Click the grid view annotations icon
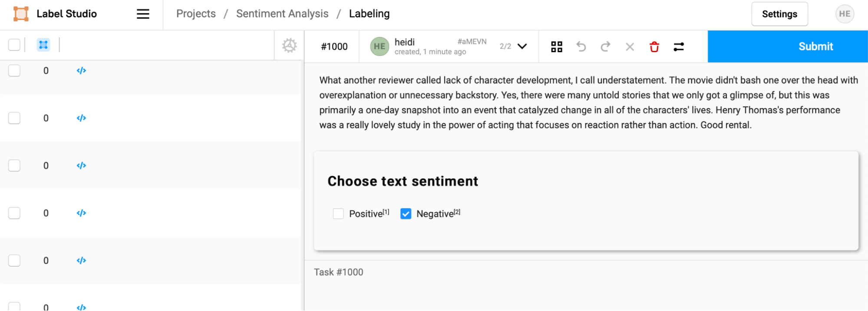 coord(557,46)
